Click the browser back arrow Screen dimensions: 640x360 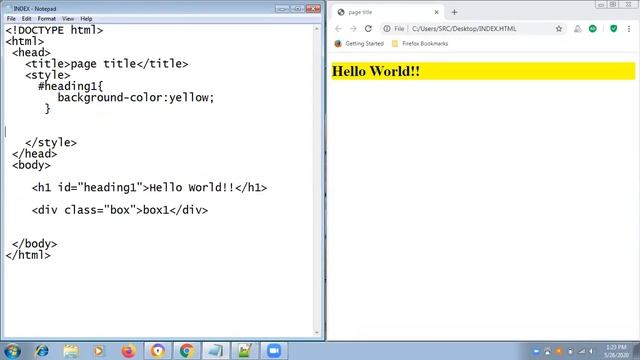click(x=338, y=29)
